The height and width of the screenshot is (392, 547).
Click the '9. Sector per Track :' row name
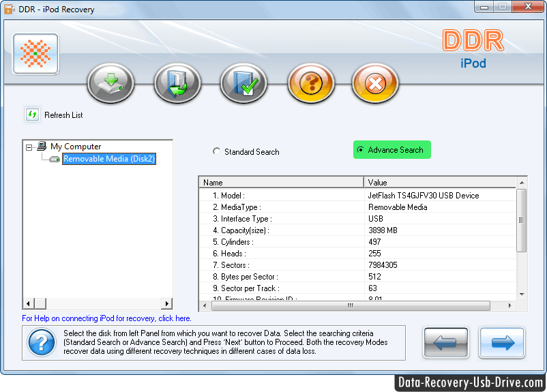pos(246,288)
